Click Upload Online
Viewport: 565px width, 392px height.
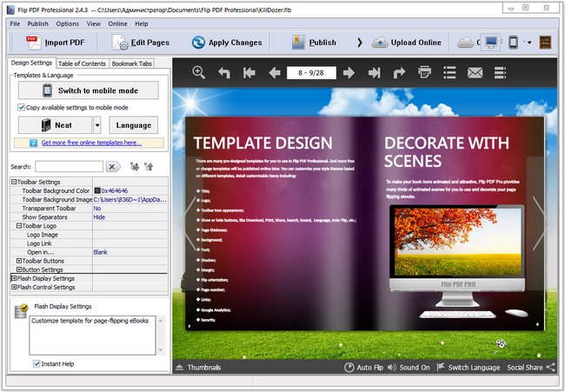pyautogui.click(x=407, y=43)
